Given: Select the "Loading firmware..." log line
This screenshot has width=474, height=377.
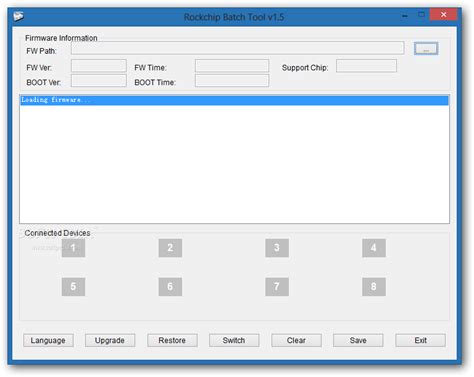Looking at the screenshot, I should click(234, 100).
